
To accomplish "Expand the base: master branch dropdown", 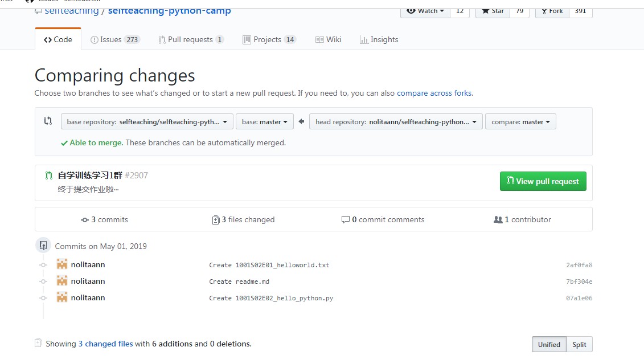I will tap(265, 122).
